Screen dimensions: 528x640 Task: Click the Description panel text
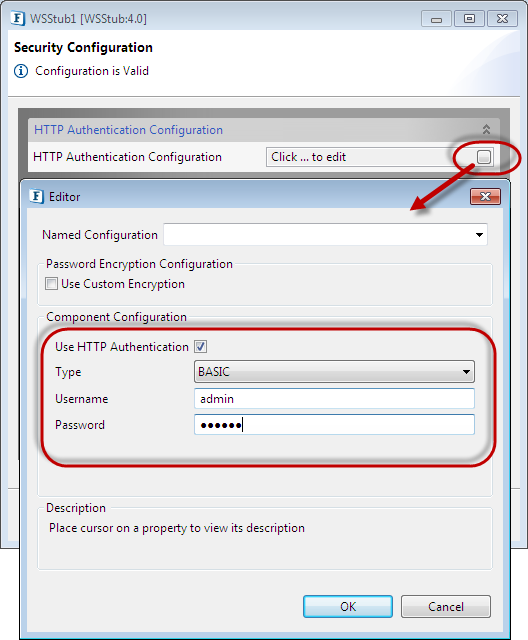point(177,528)
